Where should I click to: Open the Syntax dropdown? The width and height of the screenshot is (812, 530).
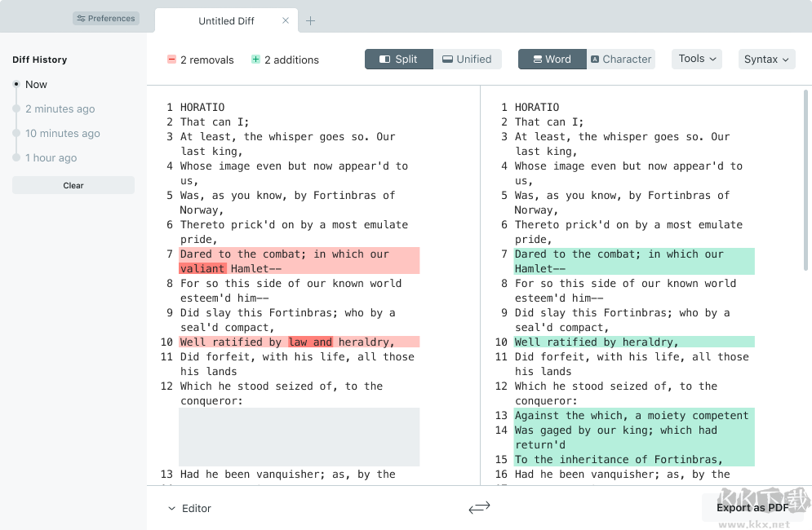click(766, 59)
